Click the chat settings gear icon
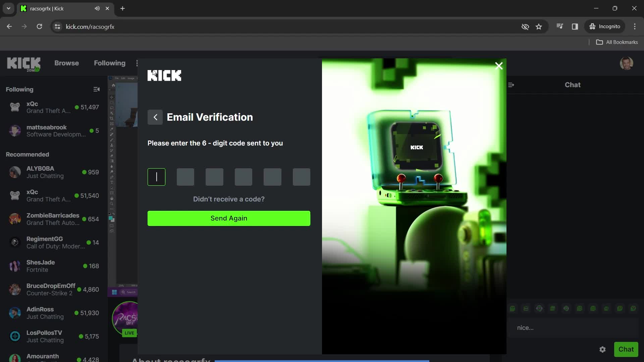This screenshot has height=362, width=644. (603, 350)
